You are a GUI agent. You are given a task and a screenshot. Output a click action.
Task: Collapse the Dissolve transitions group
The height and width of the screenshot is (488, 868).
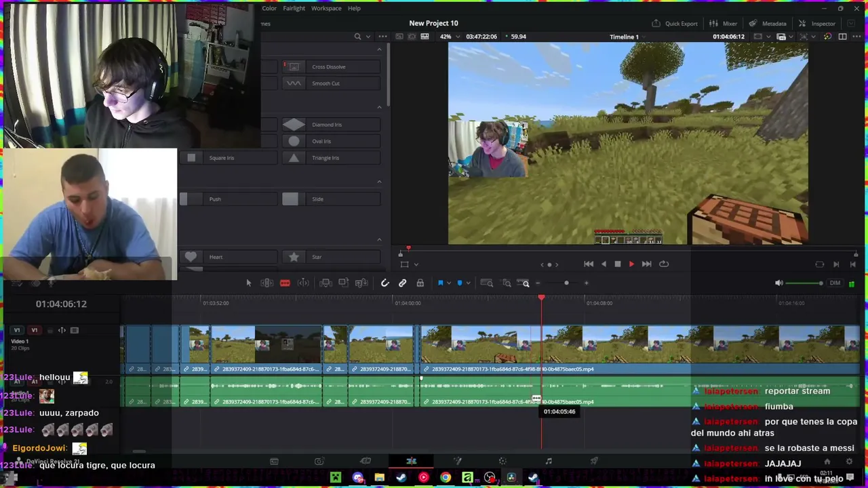(x=379, y=49)
